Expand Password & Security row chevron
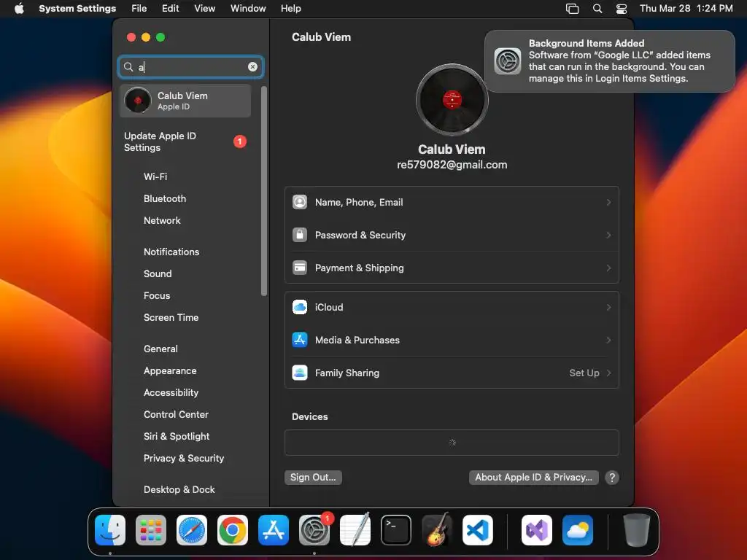The width and height of the screenshot is (747, 560). pos(608,236)
